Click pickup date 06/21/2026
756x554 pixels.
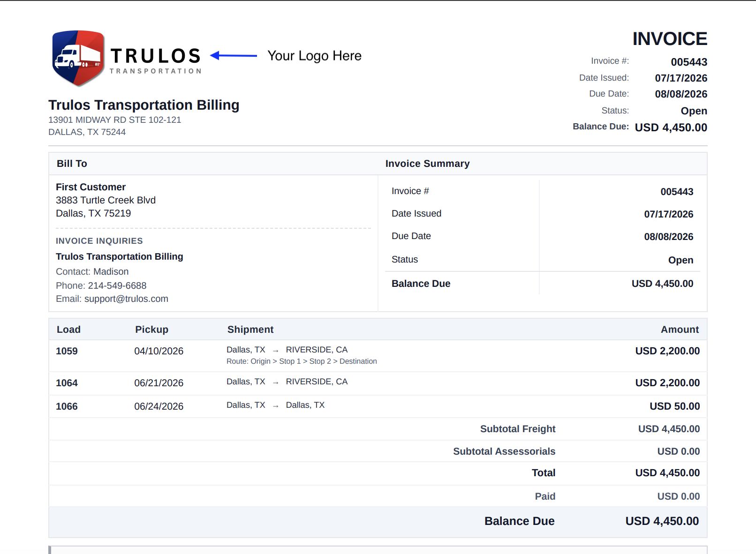(159, 383)
